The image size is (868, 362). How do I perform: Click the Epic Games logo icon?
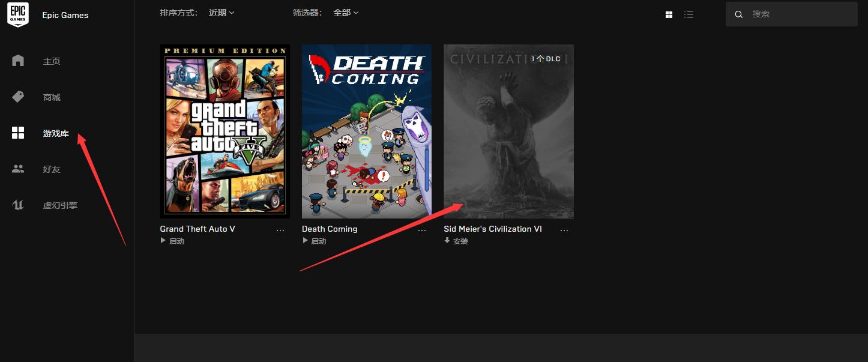pyautogui.click(x=18, y=14)
